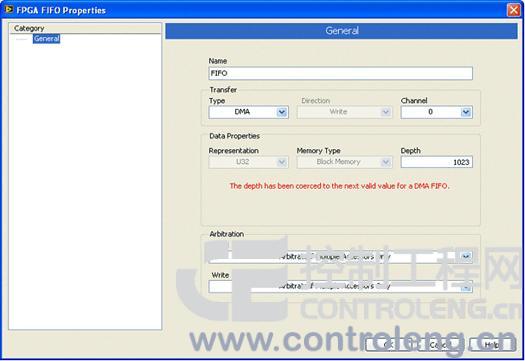The image size is (525, 361).
Task: Close the FPGA FIFO Properties dialog
Action: pos(514,10)
